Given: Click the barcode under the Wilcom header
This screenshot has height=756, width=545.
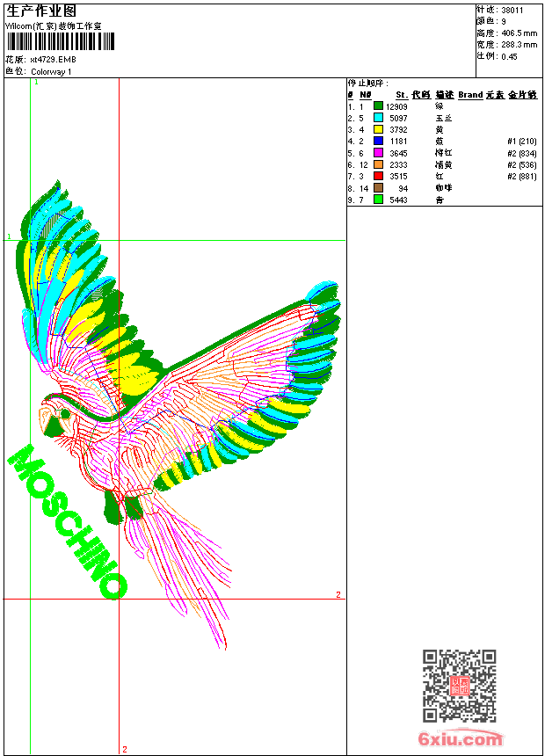Looking at the screenshot, I should click(x=61, y=41).
